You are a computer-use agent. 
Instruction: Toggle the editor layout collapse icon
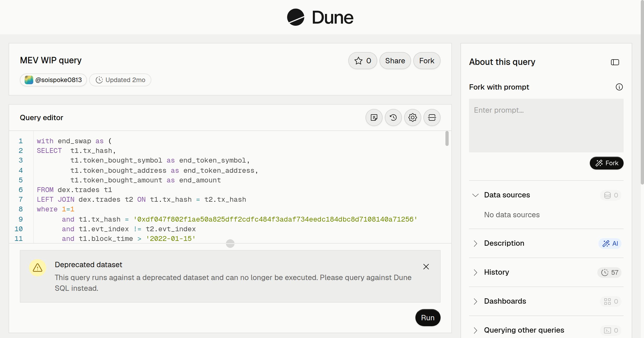(432, 117)
